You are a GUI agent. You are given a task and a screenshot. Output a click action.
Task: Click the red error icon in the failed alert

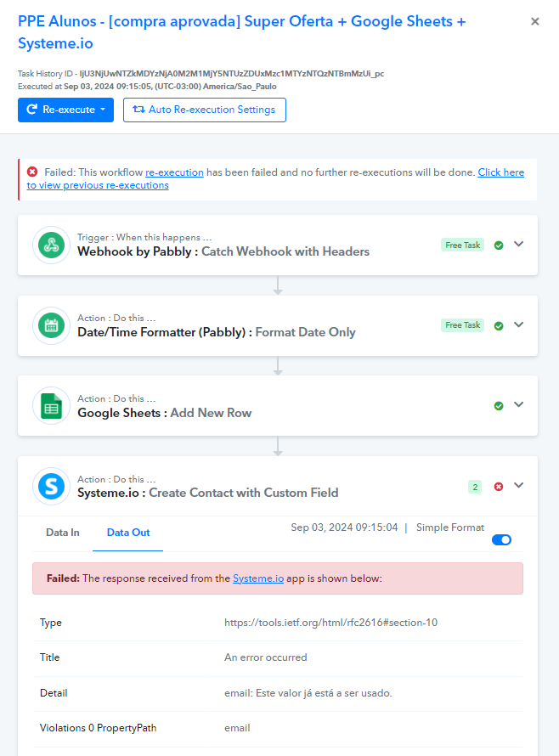(x=32, y=172)
